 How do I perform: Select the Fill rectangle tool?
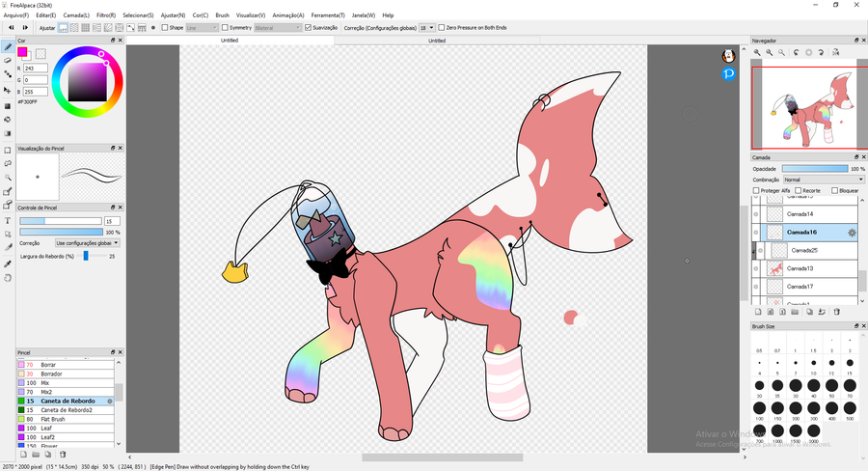pos(8,106)
